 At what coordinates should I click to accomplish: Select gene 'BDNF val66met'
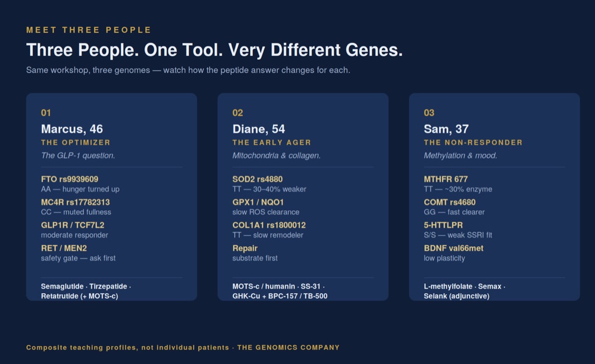coord(453,248)
